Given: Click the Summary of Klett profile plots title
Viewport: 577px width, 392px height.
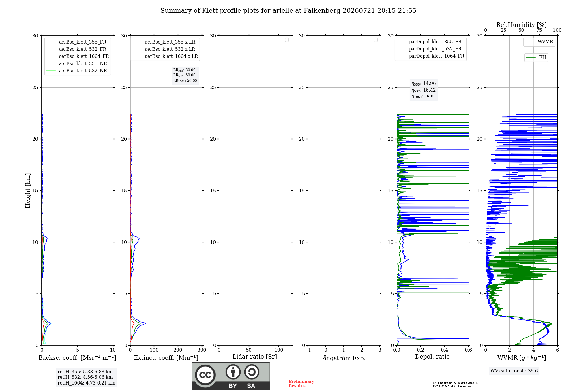Looking at the screenshot, I should 288,11.
